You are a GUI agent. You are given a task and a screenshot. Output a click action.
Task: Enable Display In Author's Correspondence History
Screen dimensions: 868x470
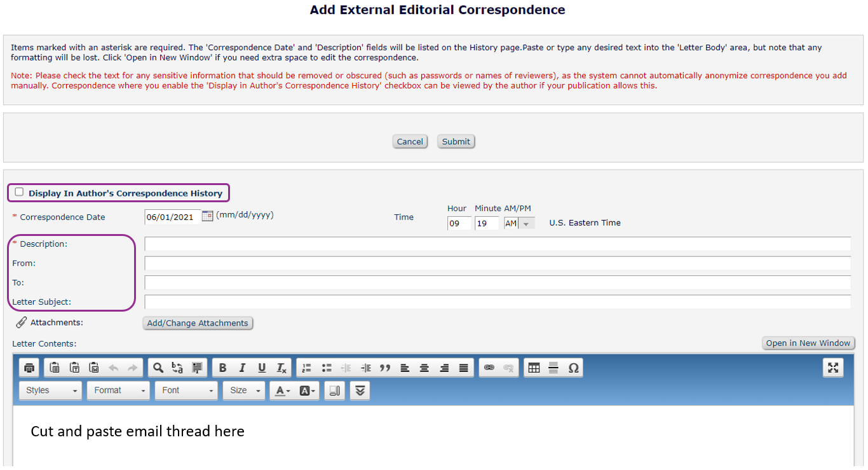tap(19, 192)
